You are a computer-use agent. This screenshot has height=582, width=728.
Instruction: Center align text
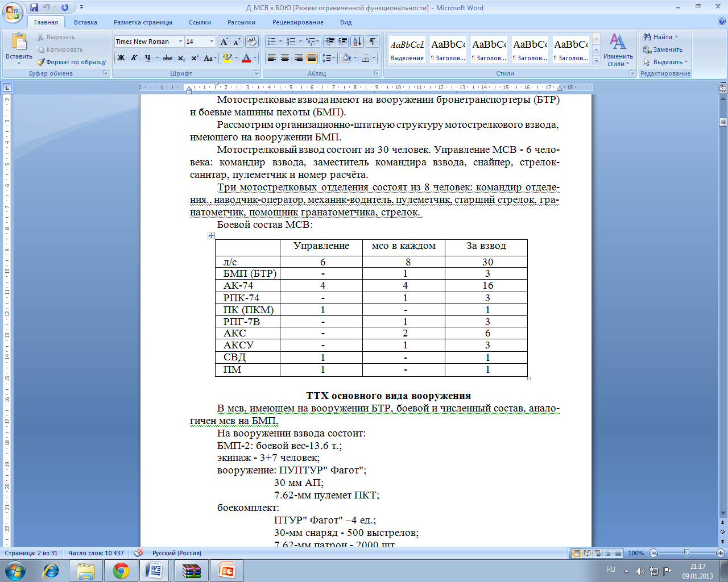(285, 58)
